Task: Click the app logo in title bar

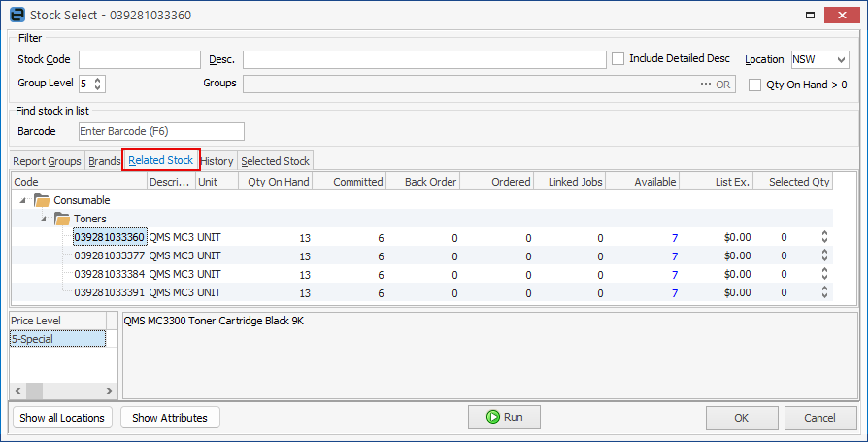Action: [17, 15]
